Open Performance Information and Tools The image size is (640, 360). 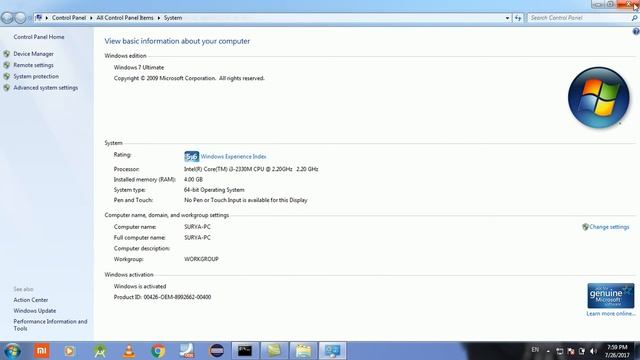pyautogui.click(x=50, y=325)
